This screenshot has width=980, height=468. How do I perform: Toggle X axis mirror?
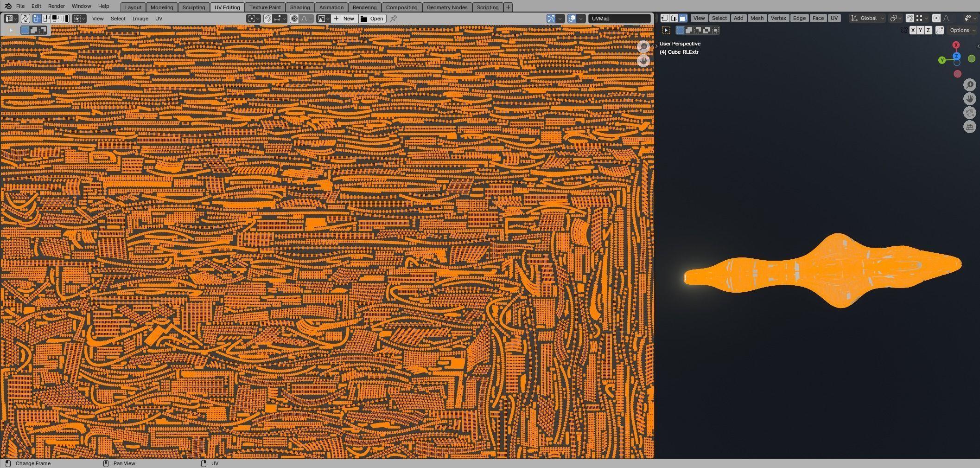913,30
